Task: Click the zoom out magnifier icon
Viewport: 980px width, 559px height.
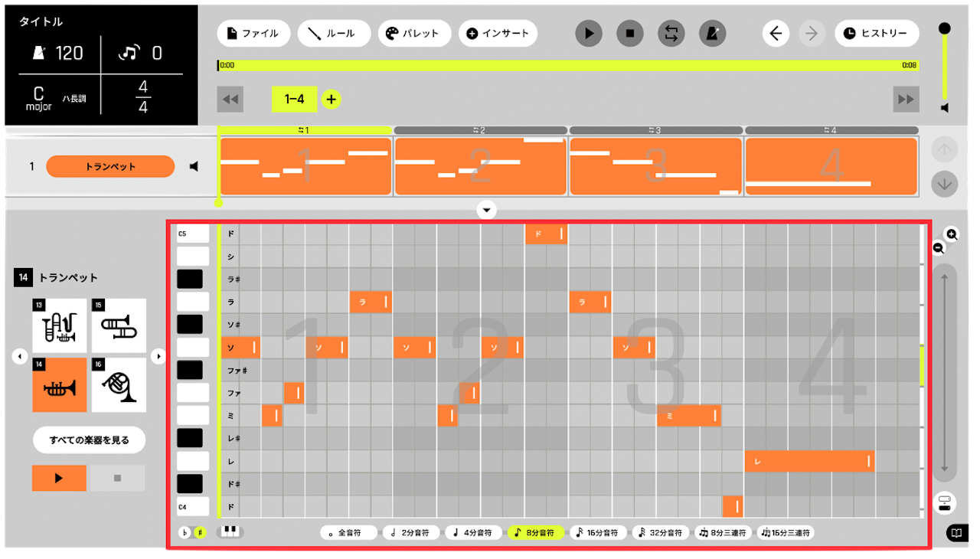Action: [x=939, y=247]
